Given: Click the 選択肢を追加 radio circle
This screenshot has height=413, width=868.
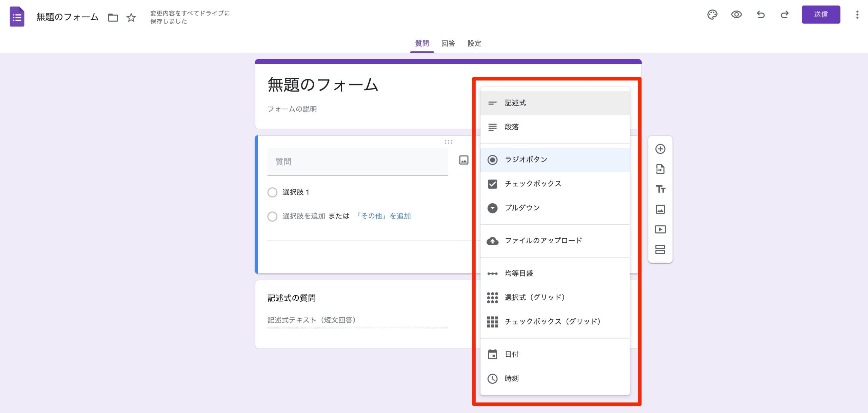Looking at the screenshot, I should coord(272,216).
